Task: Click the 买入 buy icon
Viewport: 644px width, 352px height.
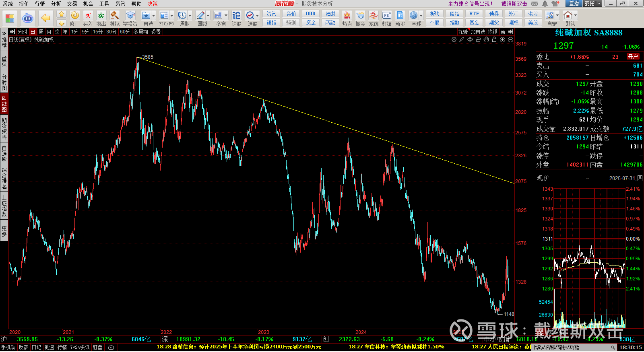Action: click(x=88, y=19)
